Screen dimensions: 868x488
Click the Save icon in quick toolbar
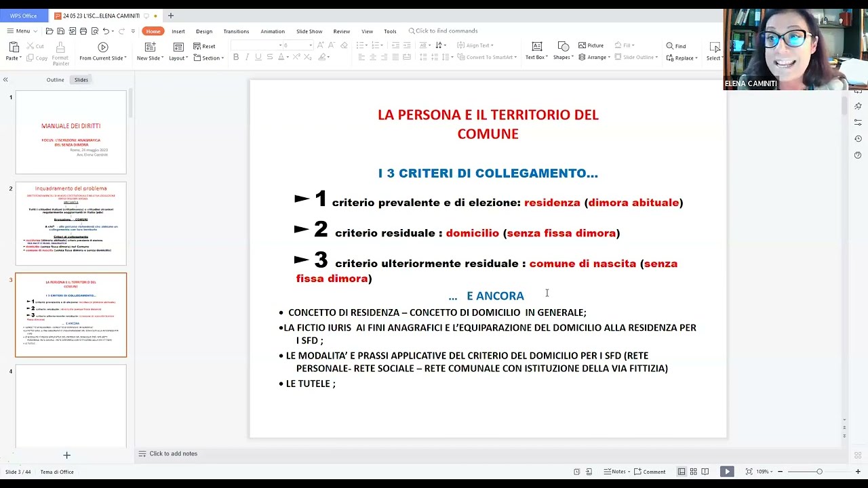coord(60,31)
